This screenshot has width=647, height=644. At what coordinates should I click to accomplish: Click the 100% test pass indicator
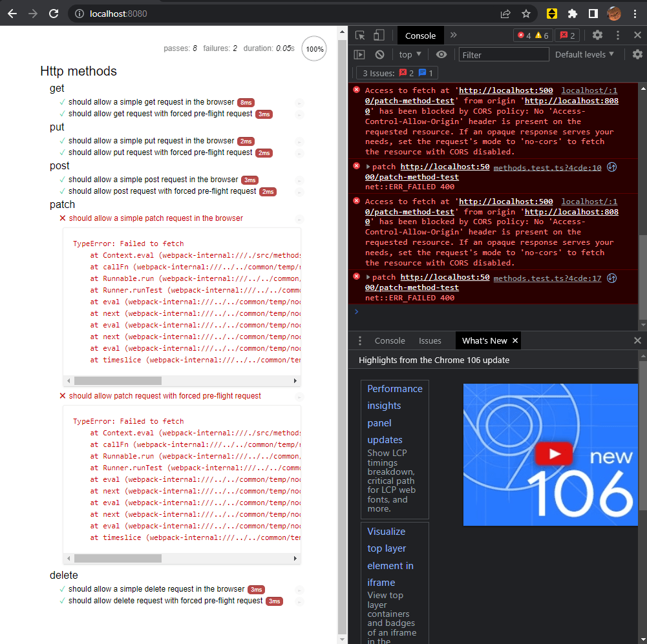pos(314,48)
